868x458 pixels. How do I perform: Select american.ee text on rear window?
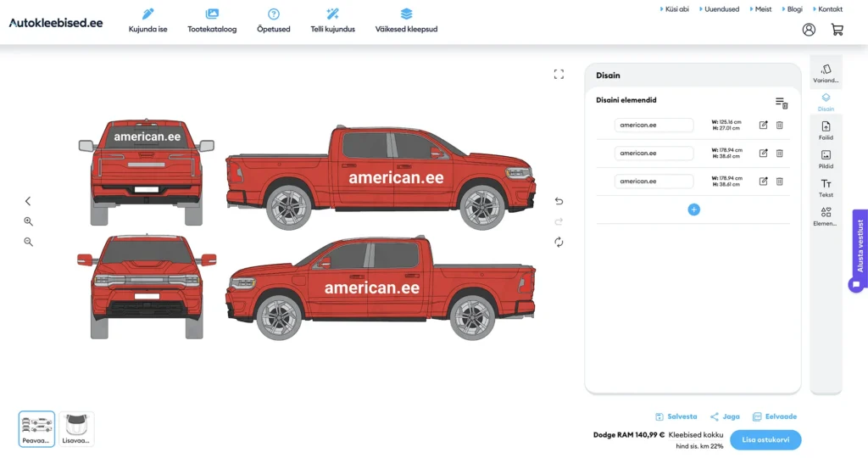pyautogui.click(x=147, y=137)
